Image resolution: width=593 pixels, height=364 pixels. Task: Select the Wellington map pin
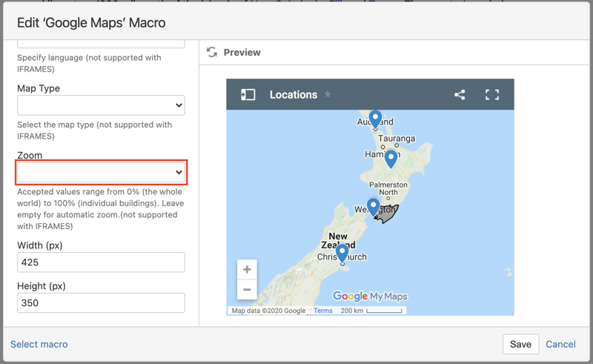[374, 207]
